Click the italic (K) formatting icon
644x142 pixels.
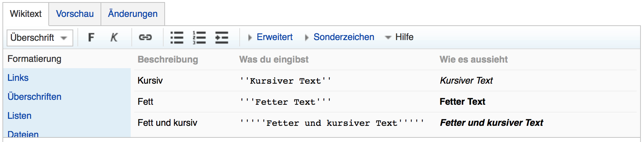click(x=114, y=37)
